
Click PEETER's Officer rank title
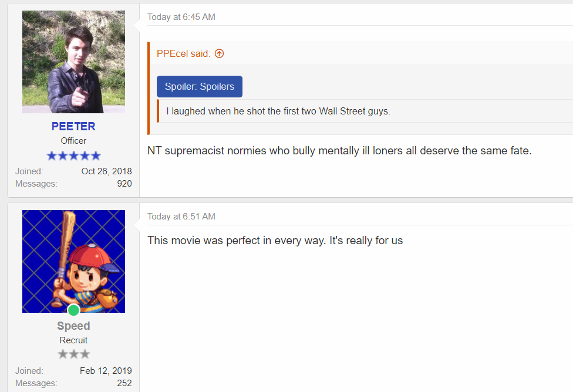[x=73, y=141]
